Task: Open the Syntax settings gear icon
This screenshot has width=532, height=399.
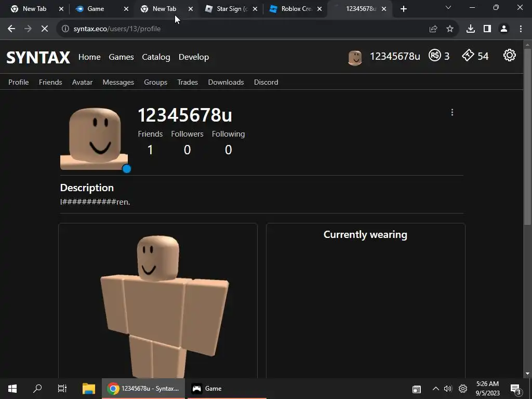Action: tap(509, 55)
